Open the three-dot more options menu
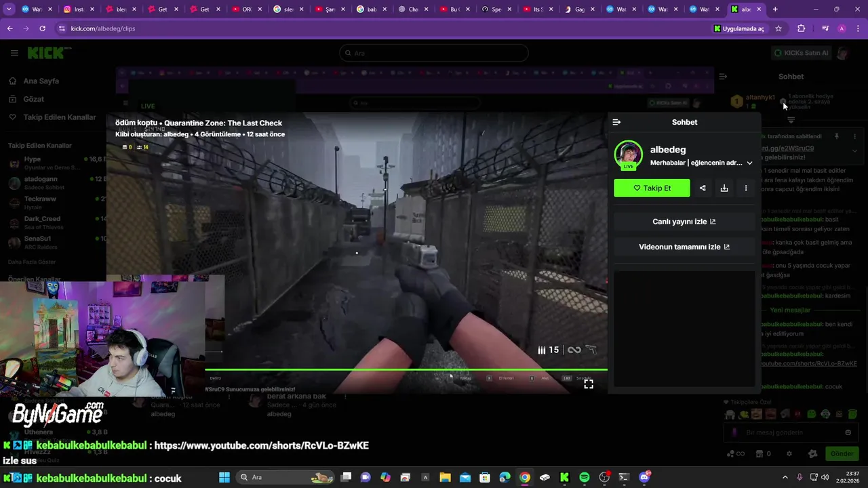The width and height of the screenshot is (868, 488). 746,188
